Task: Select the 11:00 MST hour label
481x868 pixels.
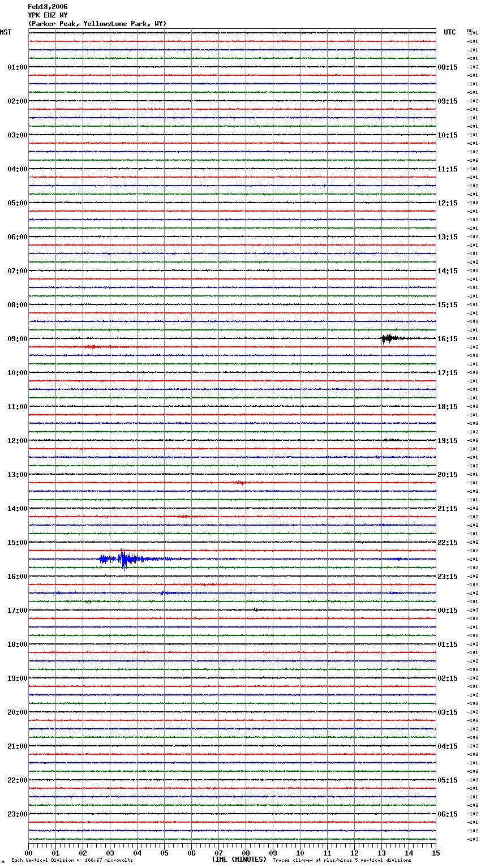Action: pyautogui.click(x=18, y=407)
